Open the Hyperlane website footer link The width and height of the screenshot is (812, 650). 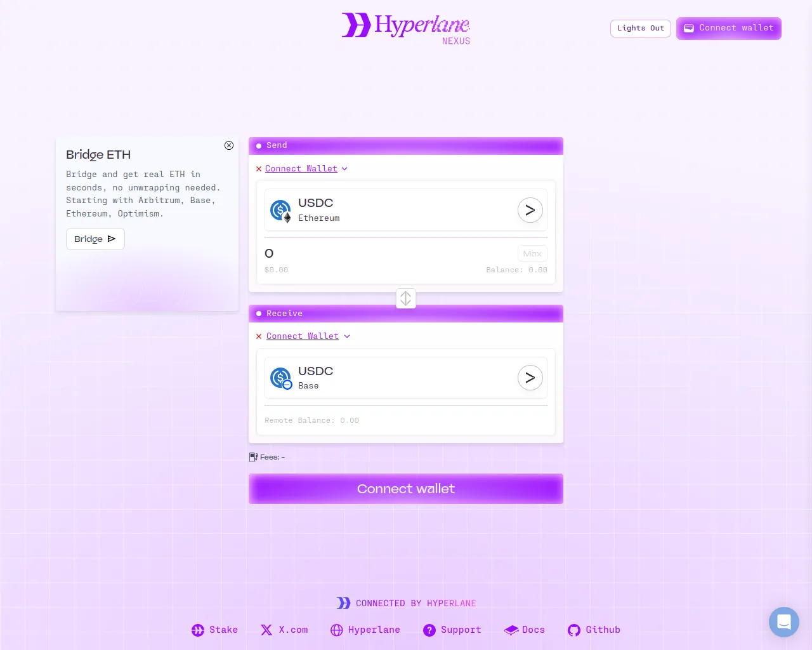pyautogui.click(x=365, y=630)
